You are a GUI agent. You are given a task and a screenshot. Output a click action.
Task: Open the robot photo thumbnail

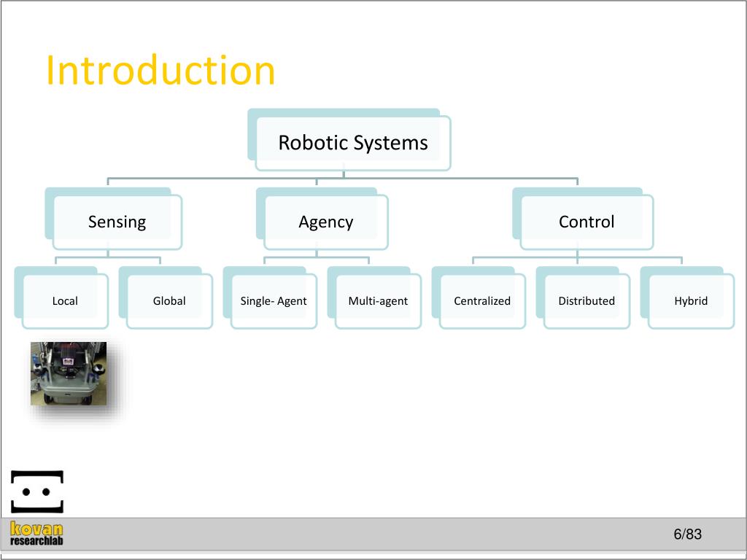click(69, 374)
